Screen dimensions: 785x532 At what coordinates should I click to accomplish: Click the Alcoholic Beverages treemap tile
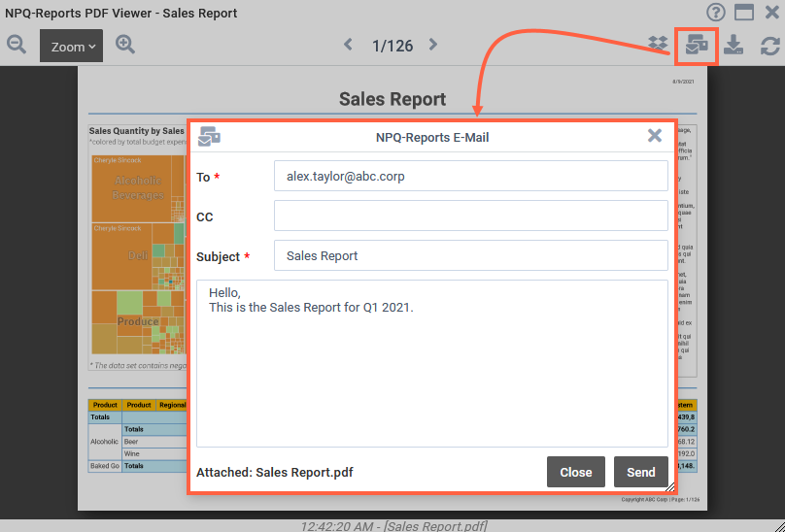[131, 188]
